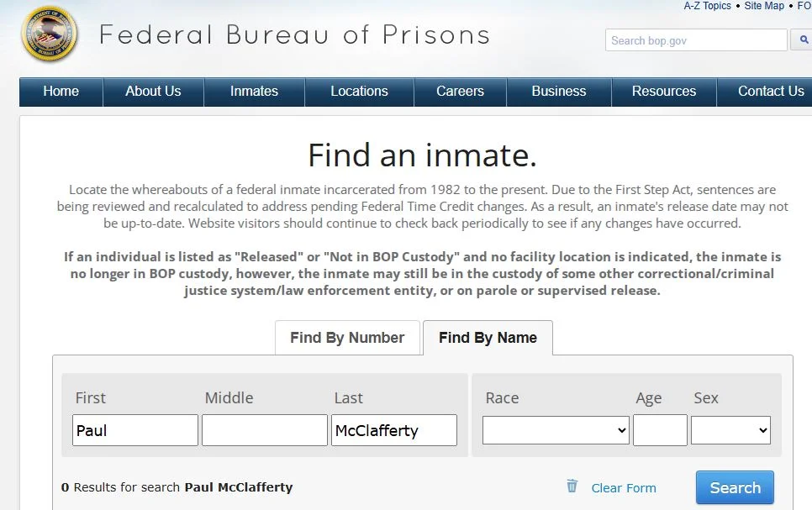
Task: Expand the Sex dropdown
Action: 730,430
